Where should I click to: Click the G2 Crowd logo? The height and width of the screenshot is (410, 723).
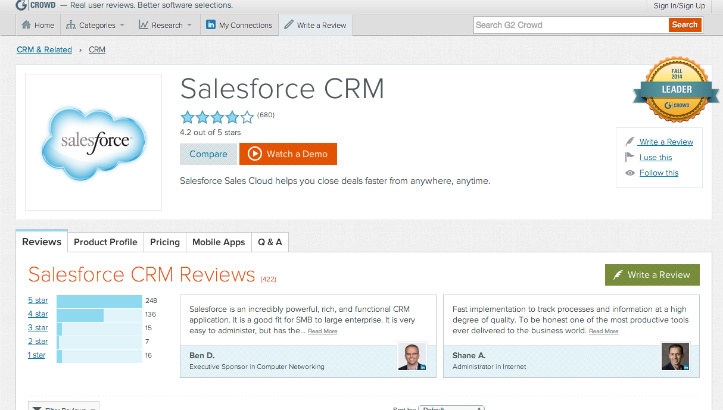click(x=36, y=5)
